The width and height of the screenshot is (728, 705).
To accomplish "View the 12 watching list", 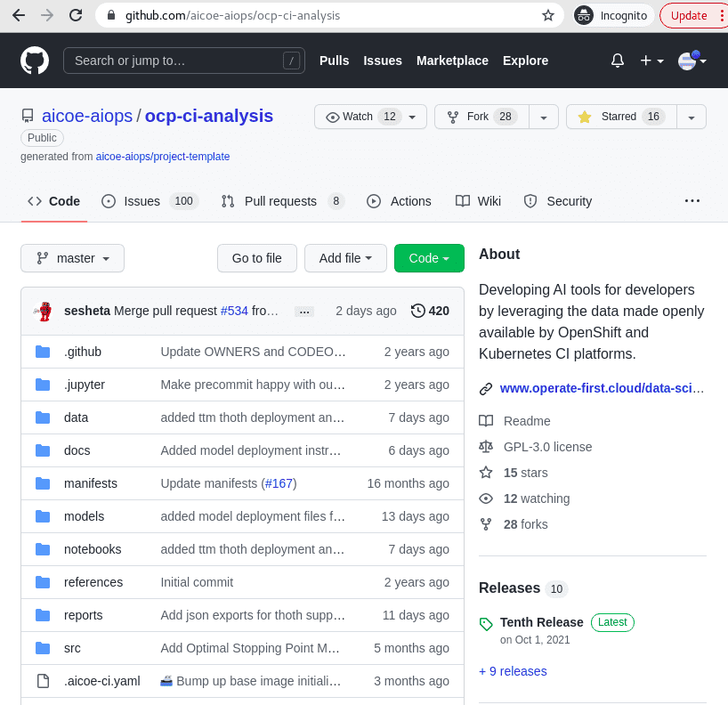I will (x=537, y=498).
